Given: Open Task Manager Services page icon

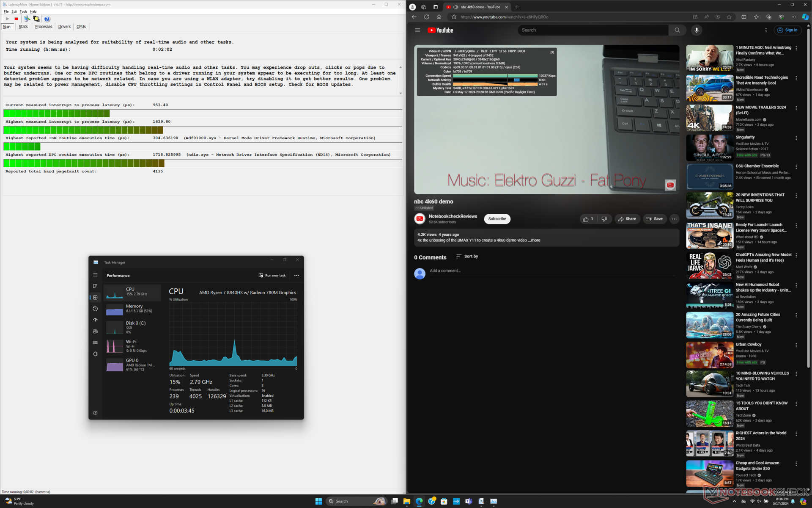Looking at the screenshot, I should coord(95,354).
